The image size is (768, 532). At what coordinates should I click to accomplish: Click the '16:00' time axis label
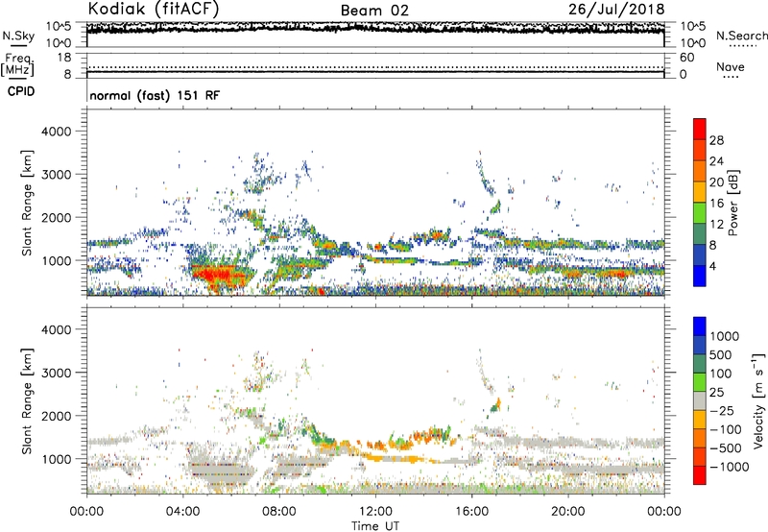(471, 512)
